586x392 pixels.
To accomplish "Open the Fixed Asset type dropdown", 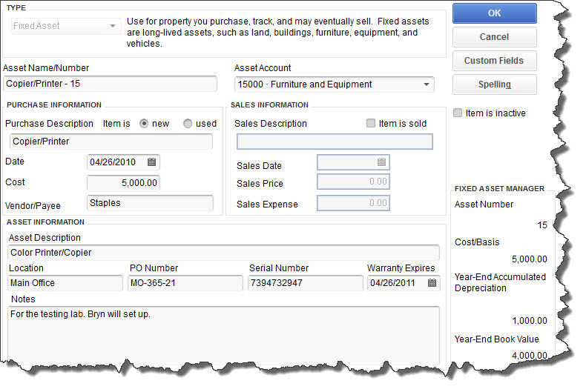I will (112, 26).
